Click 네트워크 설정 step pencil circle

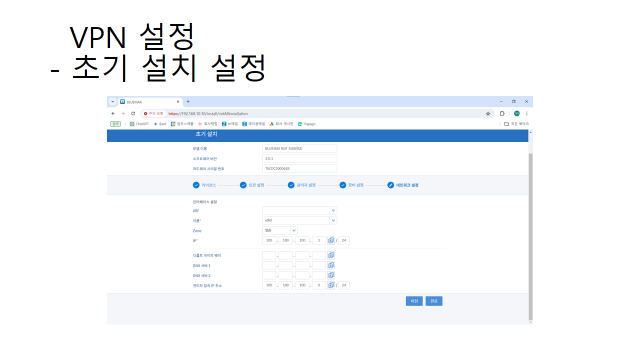click(x=391, y=185)
